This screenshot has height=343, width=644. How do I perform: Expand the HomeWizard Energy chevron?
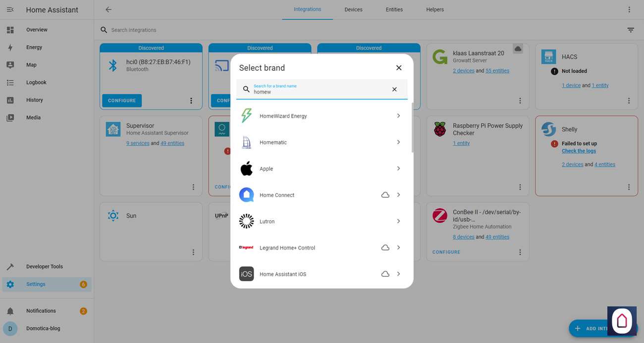[x=398, y=116]
